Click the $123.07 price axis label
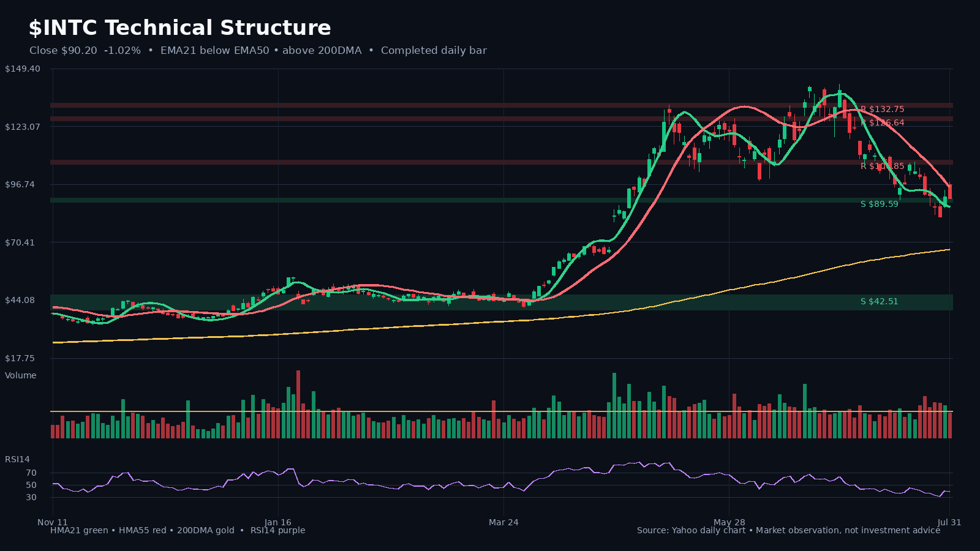 tap(23, 127)
